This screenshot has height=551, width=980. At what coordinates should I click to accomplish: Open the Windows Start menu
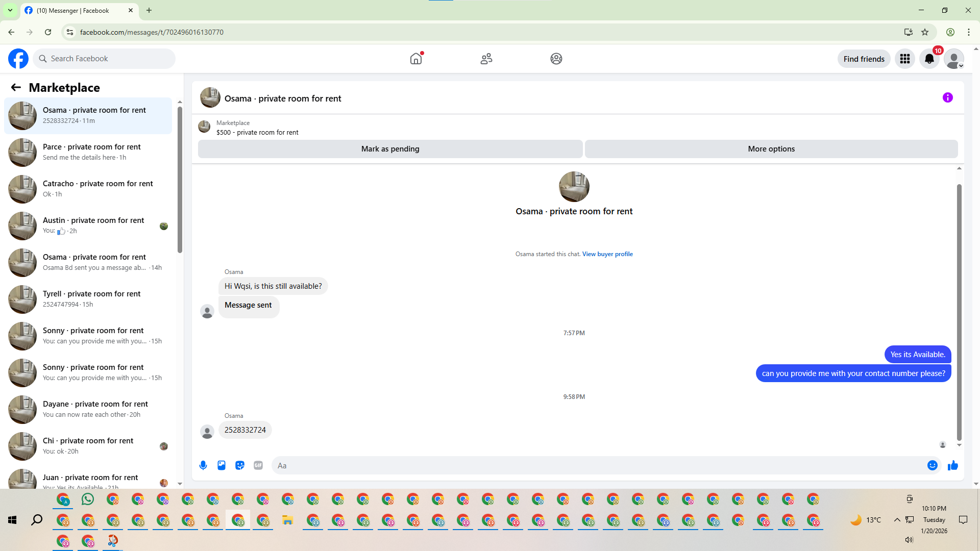pyautogui.click(x=12, y=520)
